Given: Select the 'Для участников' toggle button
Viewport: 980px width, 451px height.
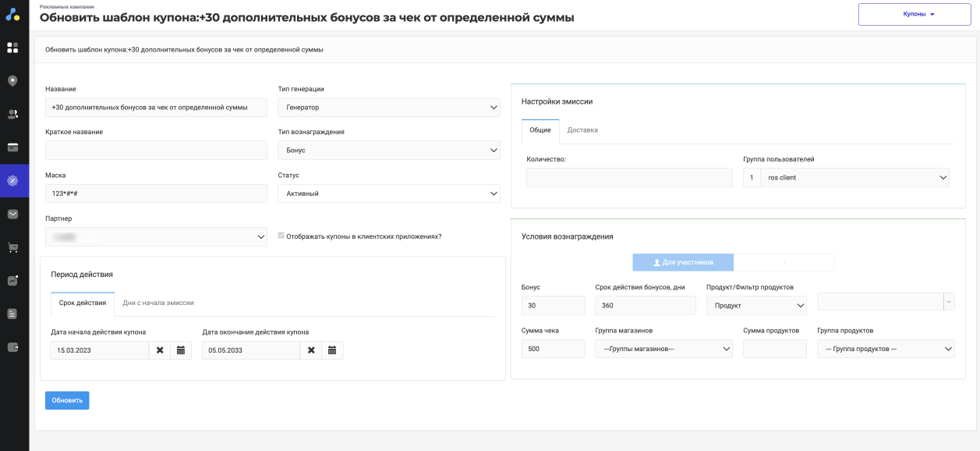Looking at the screenshot, I should coord(683,262).
